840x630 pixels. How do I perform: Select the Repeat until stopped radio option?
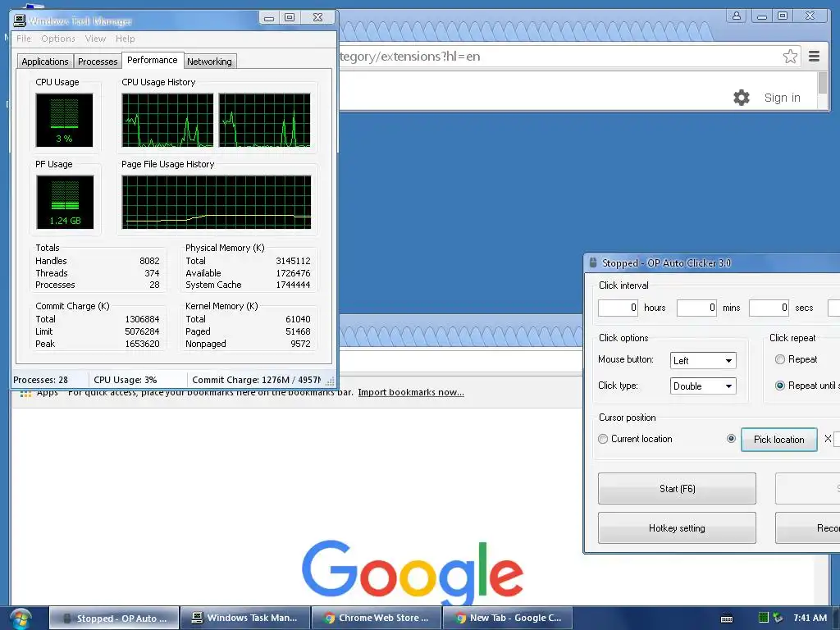[x=780, y=386]
